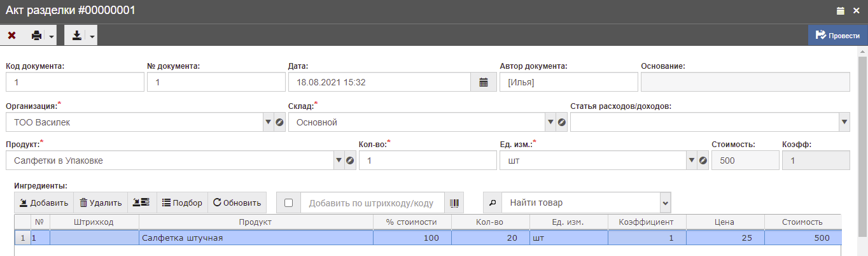This screenshot has height=256, width=868.
Task: Open the date picker calendar button
Action: point(484,82)
